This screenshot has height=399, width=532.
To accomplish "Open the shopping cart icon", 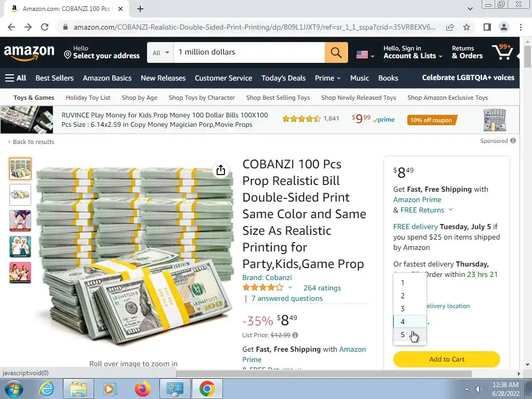I will pyautogui.click(x=502, y=52).
